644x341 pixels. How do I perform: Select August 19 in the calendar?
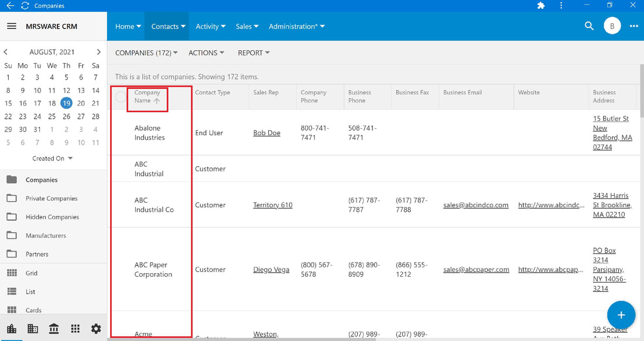point(66,103)
